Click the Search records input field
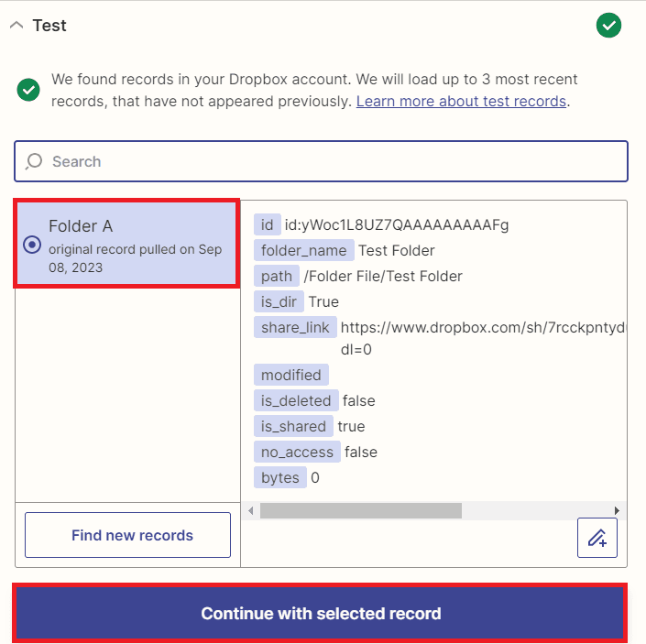Viewport: 646px width, 644px height. pos(330,161)
